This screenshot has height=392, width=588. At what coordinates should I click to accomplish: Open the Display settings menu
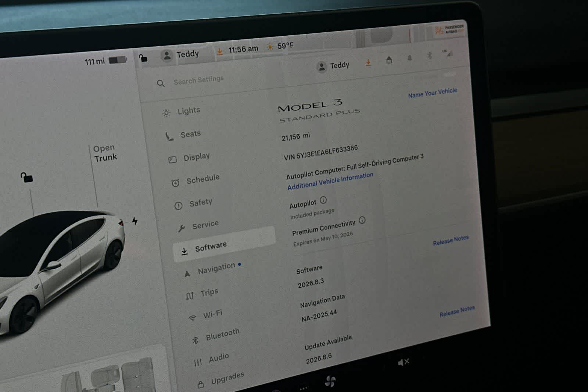(x=189, y=158)
